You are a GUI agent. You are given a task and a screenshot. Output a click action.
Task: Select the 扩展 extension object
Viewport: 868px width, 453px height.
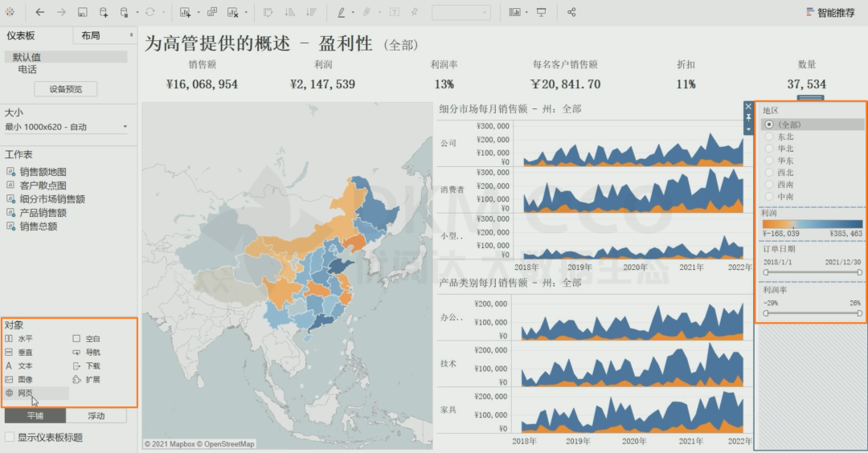pos(92,379)
